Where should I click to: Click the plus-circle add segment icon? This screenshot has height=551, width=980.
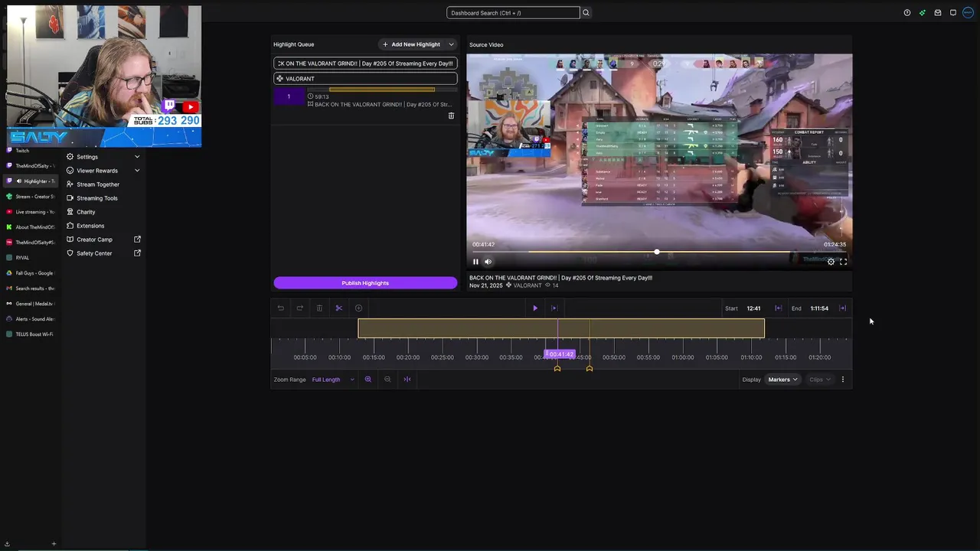[358, 308]
